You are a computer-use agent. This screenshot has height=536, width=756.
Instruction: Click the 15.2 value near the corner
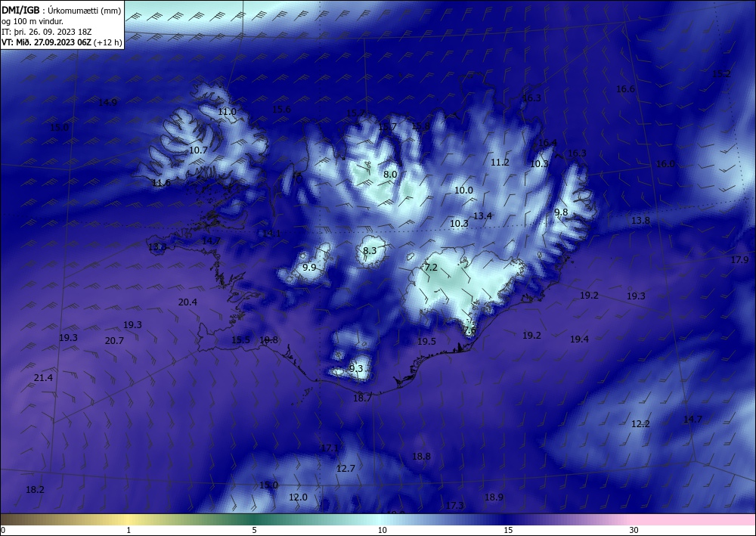tap(721, 74)
